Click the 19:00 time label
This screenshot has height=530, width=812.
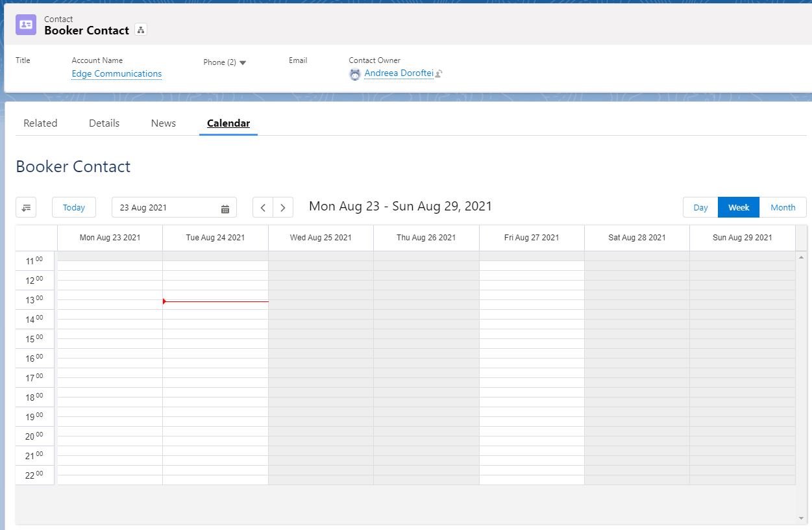point(34,416)
